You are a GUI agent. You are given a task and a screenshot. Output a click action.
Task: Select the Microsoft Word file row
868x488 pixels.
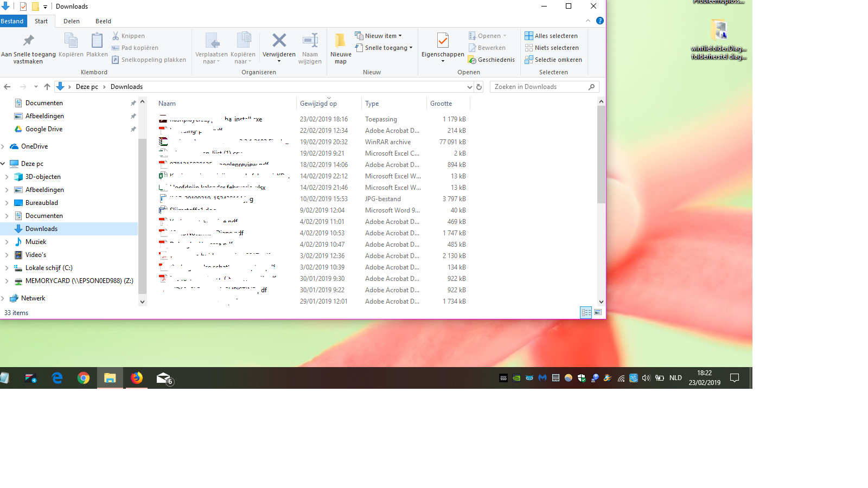tap(312, 210)
